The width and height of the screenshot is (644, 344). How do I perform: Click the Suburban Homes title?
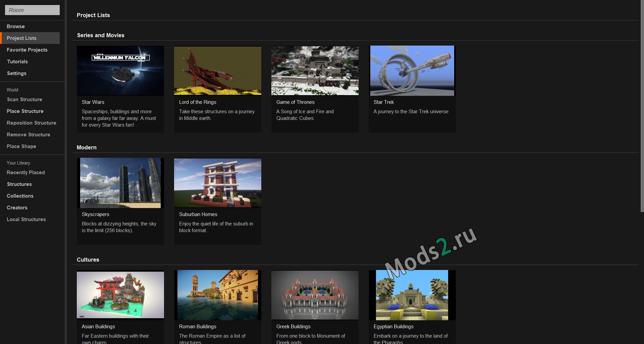pyautogui.click(x=198, y=214)
